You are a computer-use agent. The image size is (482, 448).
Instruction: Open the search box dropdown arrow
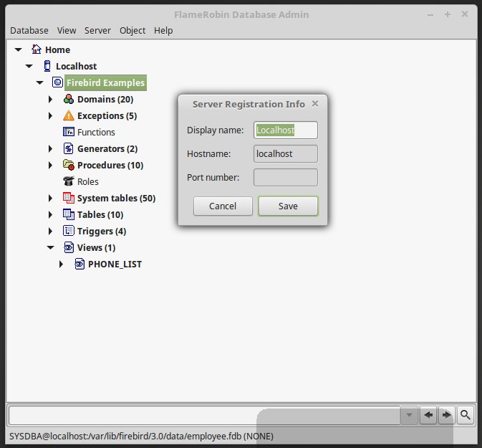(x=409, y=414)
